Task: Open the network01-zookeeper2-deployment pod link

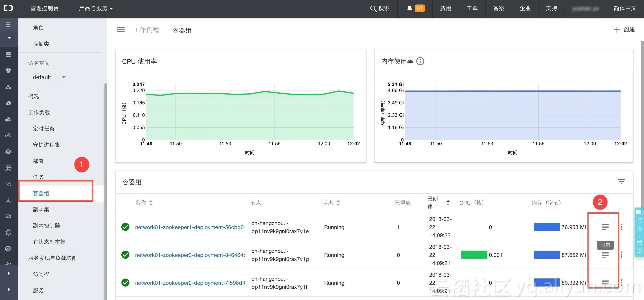Action: pyautogui.click(x=190, y=283)
